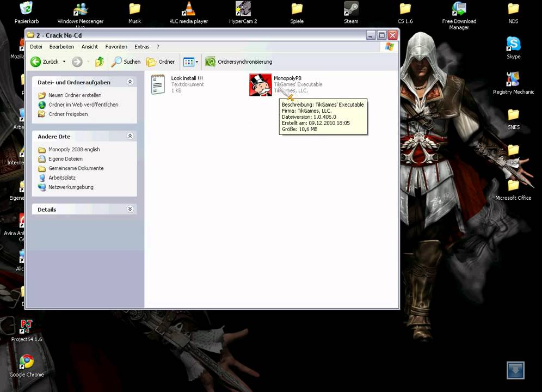Image resolution: width=542 pixels, height=392 pixels.
Task: Collapse the Andere Orte panel
Action: click(x=130, y=136)
